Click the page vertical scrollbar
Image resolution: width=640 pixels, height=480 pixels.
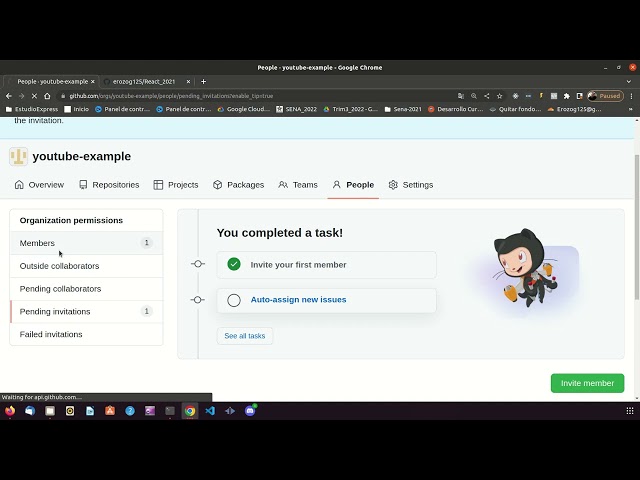point(637,229)
